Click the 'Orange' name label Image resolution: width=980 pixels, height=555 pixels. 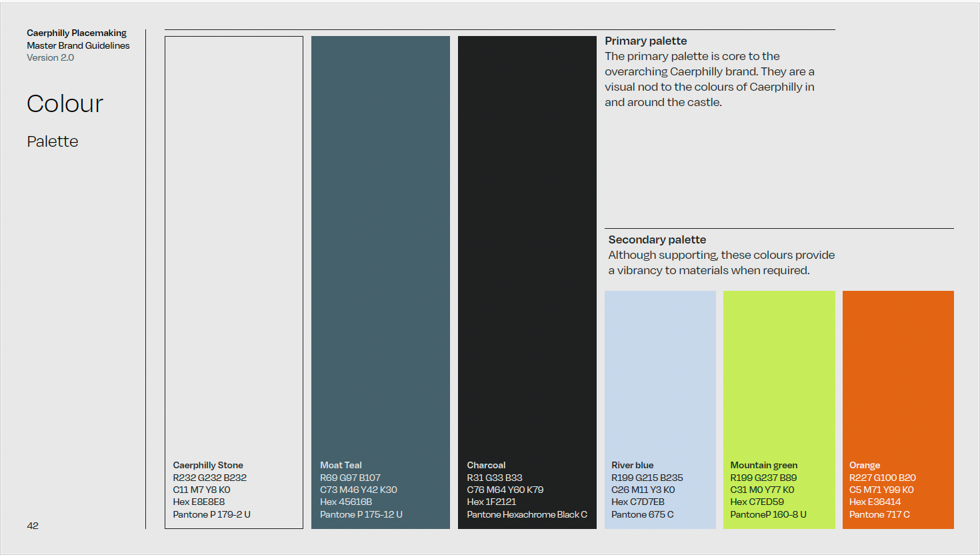pyautogui.click(x=865, y=465)
